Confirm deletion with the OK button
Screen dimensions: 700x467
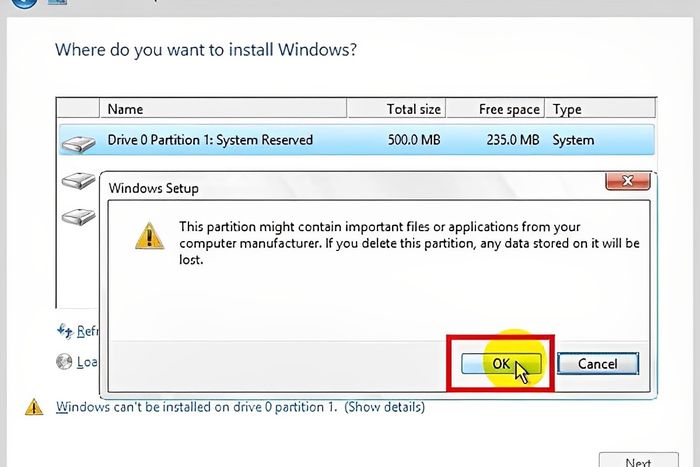coord(501,363)
